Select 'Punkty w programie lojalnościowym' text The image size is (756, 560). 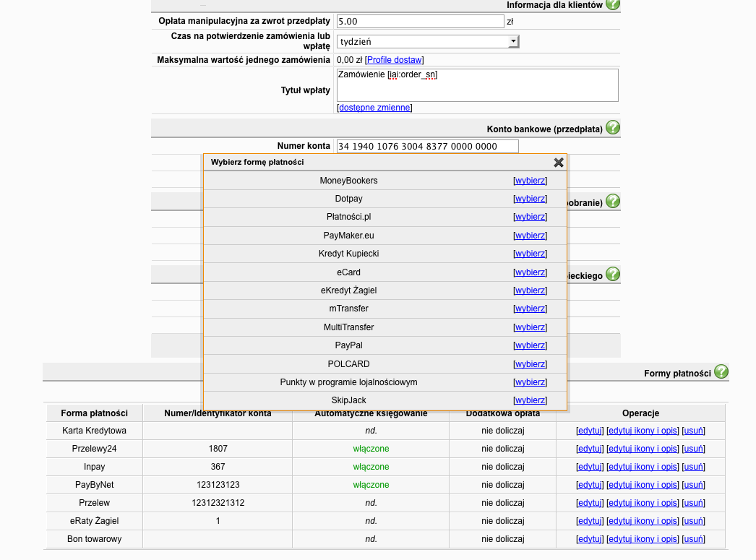coord(348,382)
